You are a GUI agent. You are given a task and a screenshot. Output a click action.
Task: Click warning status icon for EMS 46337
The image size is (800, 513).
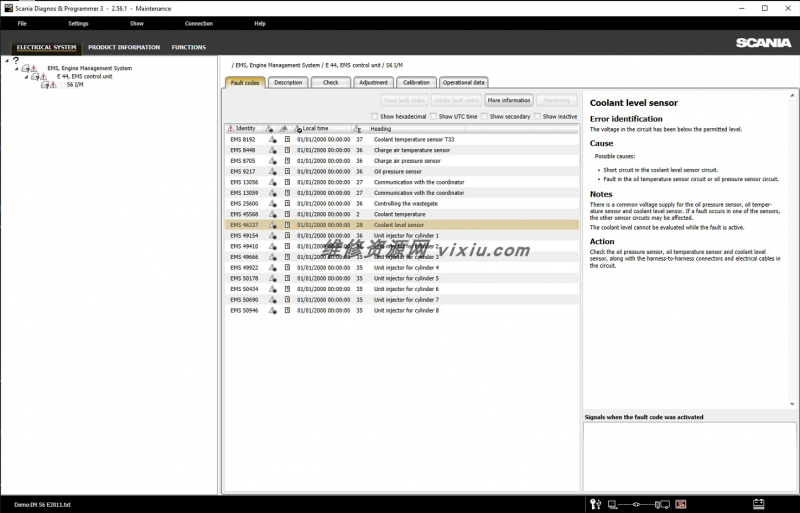pyautogui.click(x=272, y=225)
